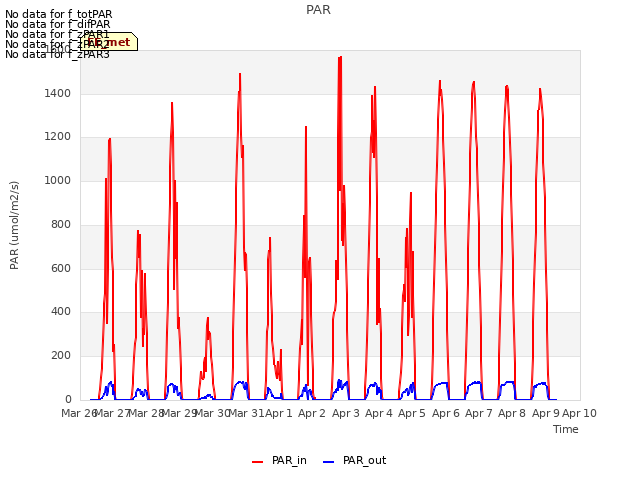Toggle the PAR_in legend entry
This screenshot has width=640, height=480.
tap(280, 461)
